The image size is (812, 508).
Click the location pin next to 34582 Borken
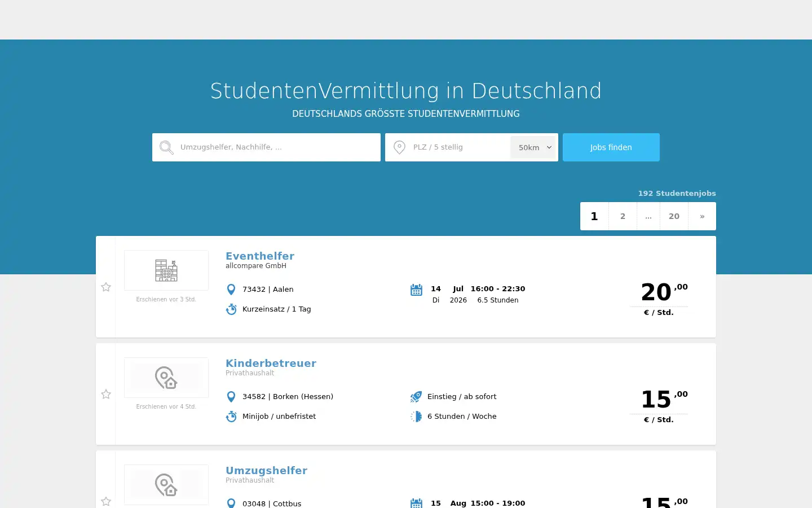231,397
